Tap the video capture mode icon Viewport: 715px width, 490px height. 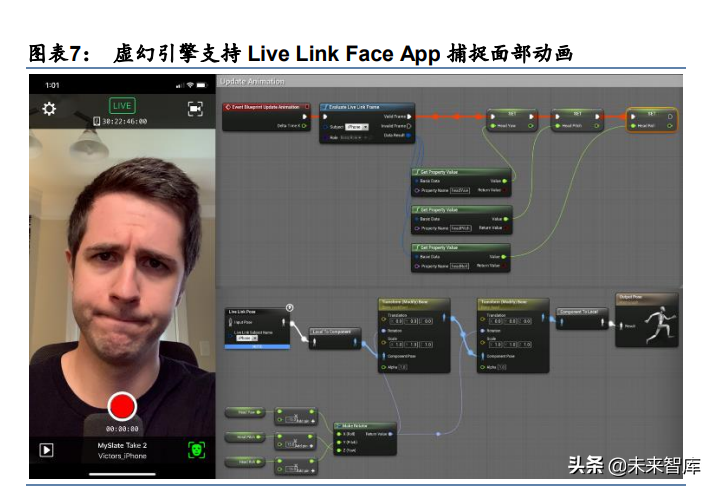(x=195, y=108)
